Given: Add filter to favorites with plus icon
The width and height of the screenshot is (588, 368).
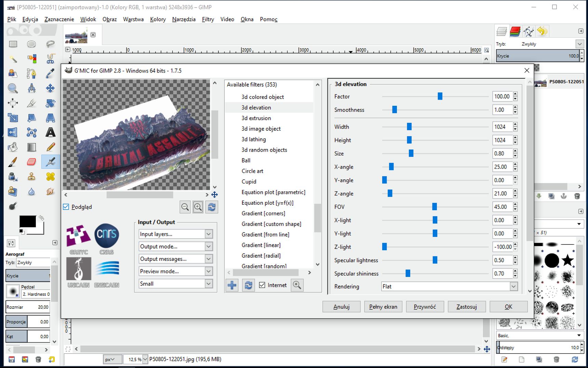Looking at the screenshot, I should (x=232, y=285).
